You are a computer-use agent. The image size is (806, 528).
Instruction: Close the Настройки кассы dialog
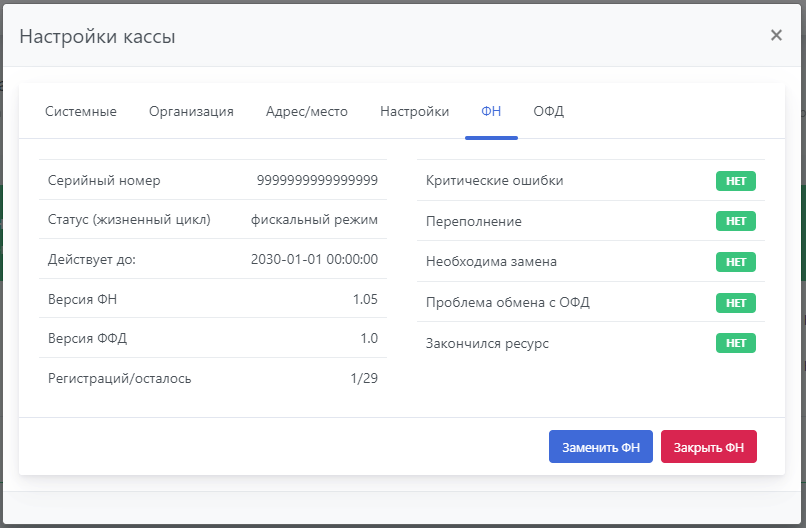click(776, 35)
